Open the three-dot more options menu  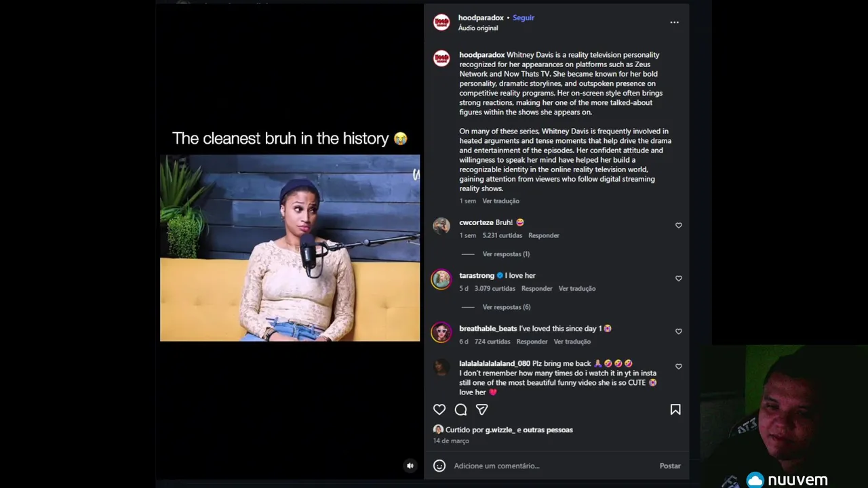click(x=674, y=22)
